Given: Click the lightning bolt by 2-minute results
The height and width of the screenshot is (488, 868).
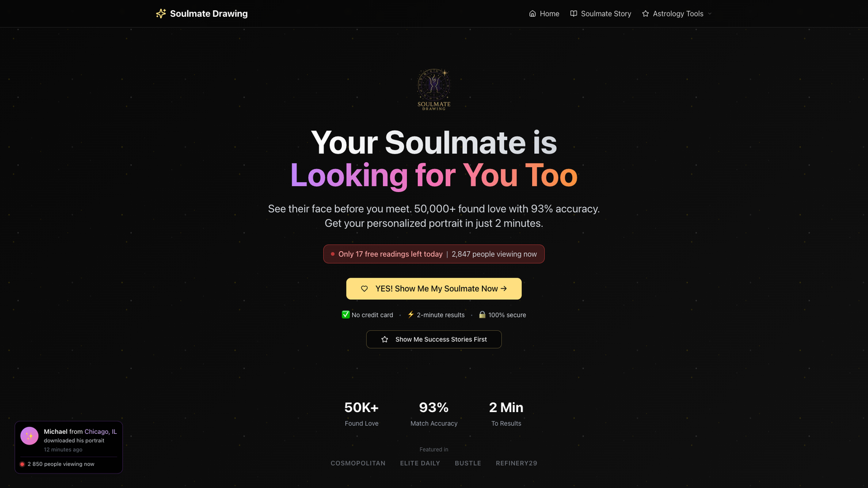Looking at the screenshot, I should pos(411,314).
